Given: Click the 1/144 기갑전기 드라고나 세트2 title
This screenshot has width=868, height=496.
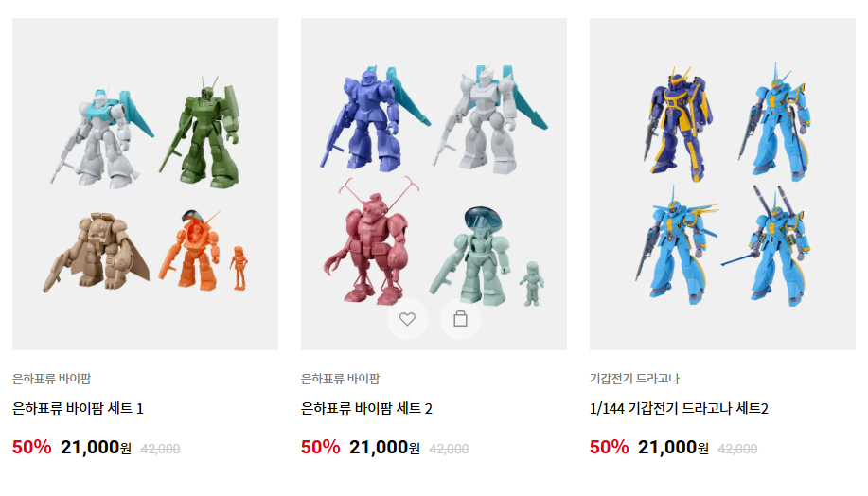Looking at the screenshot, I should (x=679, y=409).
